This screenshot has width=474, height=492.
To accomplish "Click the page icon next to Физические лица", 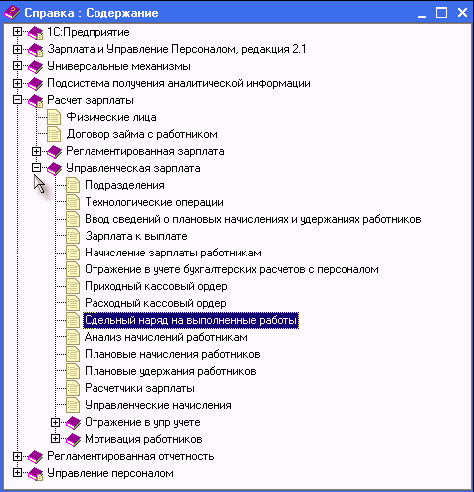I will click(54, 117).
